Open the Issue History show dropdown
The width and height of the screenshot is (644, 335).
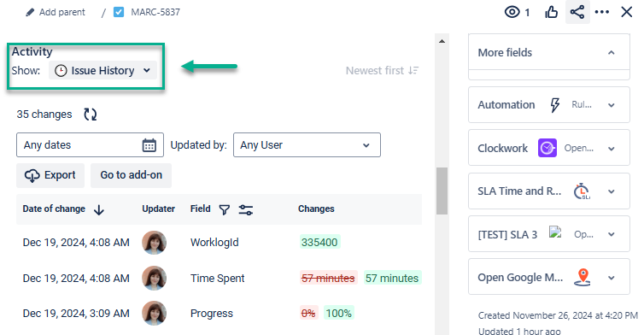pyautogui.click(x=102, y=71)
